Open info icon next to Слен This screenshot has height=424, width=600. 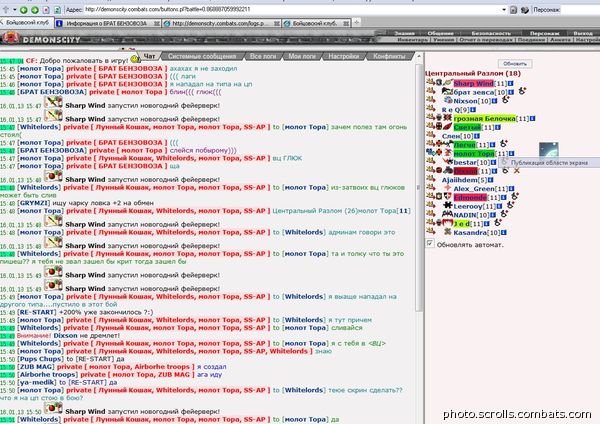477,136
